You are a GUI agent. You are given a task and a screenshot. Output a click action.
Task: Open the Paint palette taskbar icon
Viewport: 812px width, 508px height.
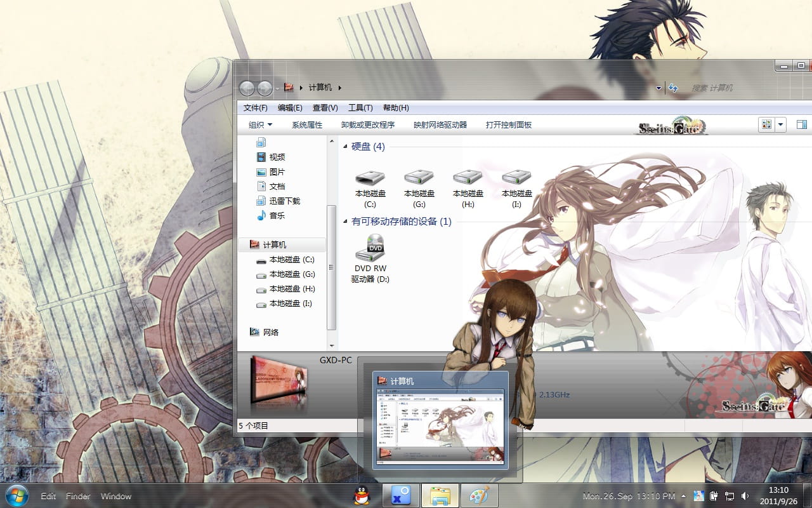(479, 496)
